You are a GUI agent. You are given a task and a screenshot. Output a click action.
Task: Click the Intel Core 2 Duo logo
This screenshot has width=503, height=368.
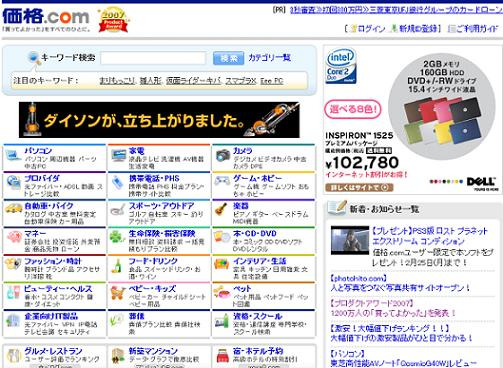(x=341, y=66)
